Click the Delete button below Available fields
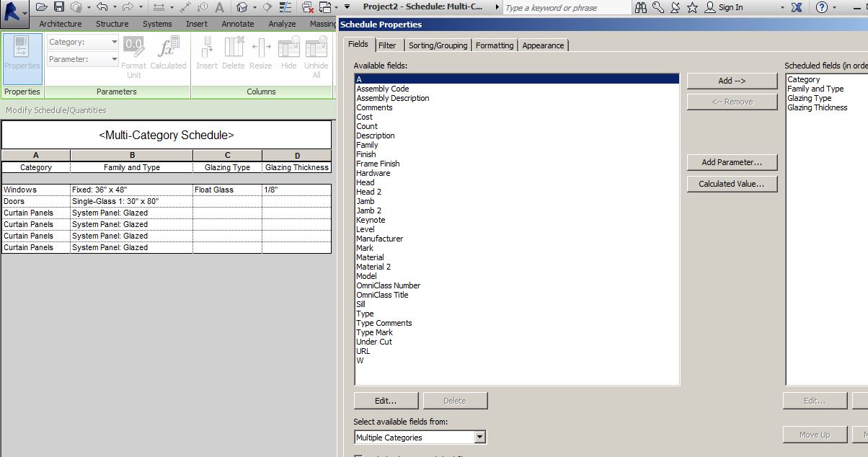868x457 pixels. 455,401
